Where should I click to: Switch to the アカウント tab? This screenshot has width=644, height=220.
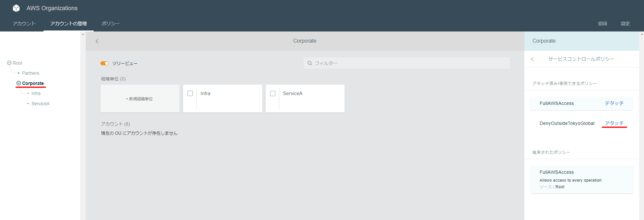point(24,24)
